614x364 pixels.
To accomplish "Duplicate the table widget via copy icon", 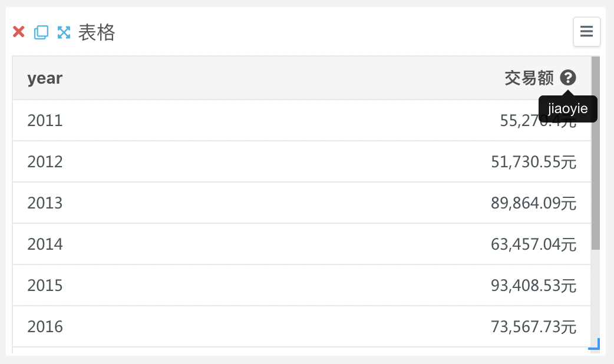I will 41,32.
